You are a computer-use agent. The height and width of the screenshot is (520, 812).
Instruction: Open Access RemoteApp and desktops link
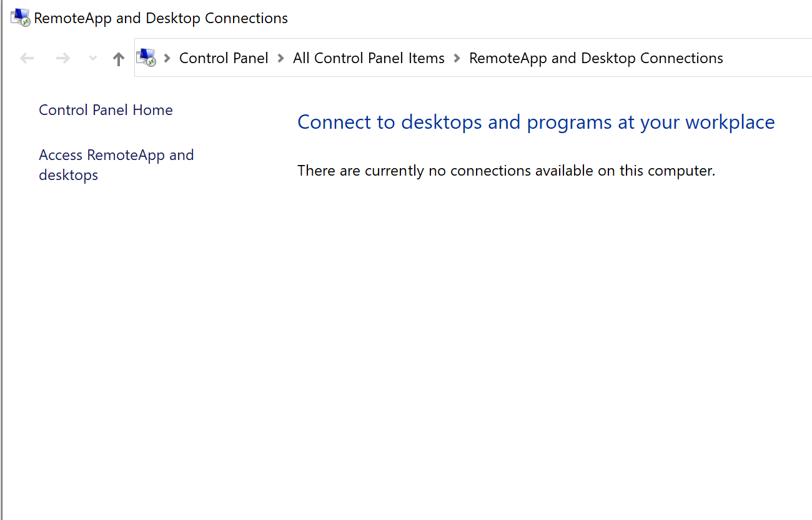116,165
